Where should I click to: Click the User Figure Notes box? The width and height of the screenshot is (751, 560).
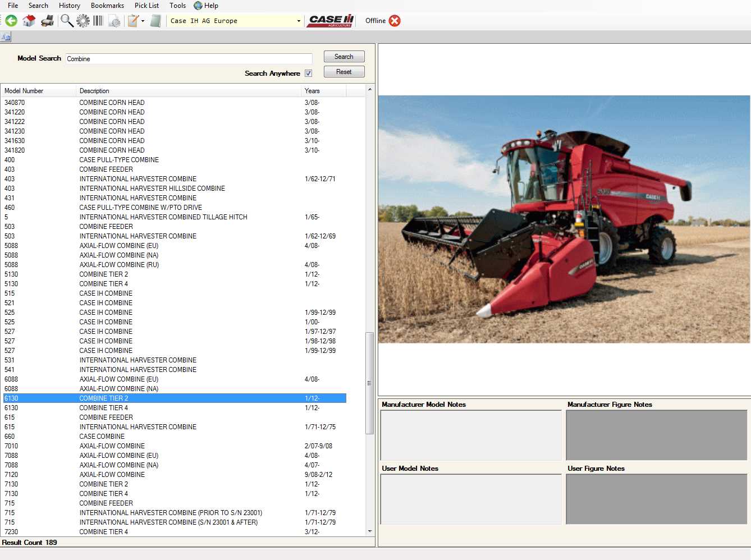[x=657, y=499]
